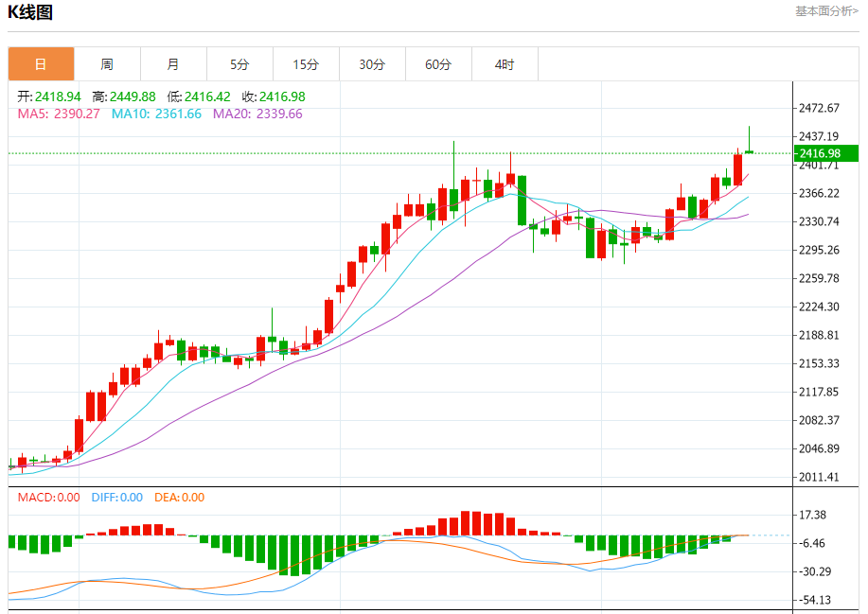Open the 基本面分析 link
Viewport: 868px width, 614px height.
tap(826, 11)
